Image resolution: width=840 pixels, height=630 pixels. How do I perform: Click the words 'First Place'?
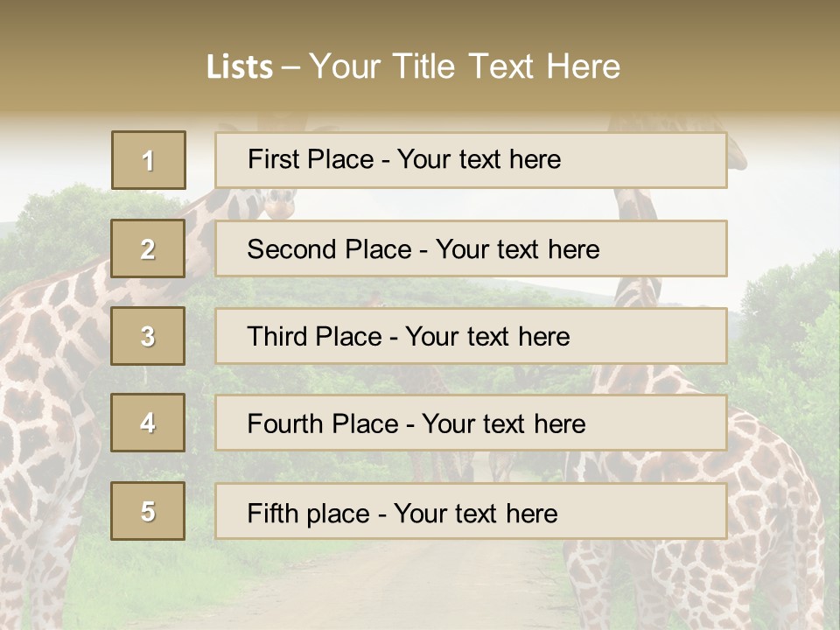pyautogui.click(x=311, y=159)
